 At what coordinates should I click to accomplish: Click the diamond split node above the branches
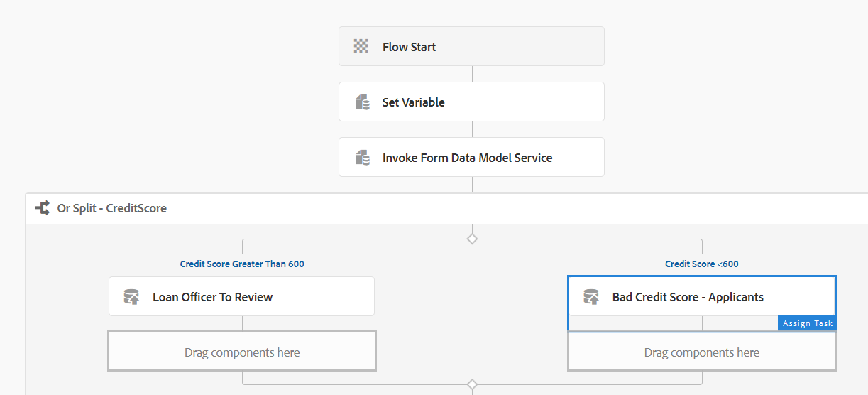[x=472, y=239]
